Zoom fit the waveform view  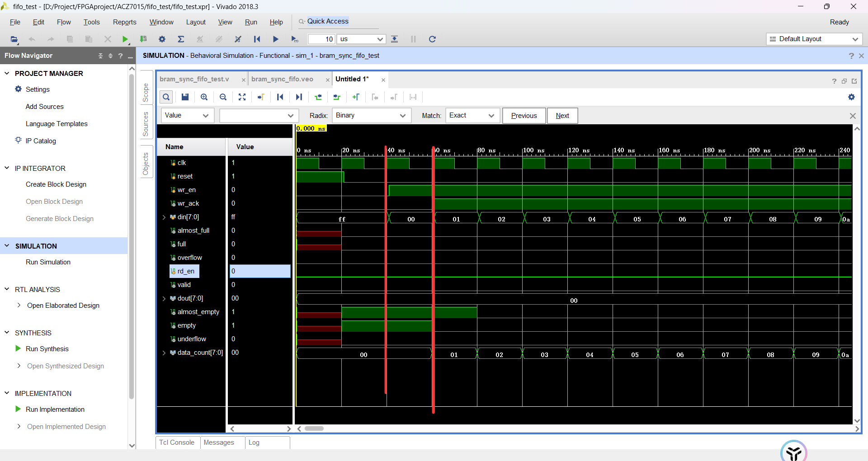pyautogui.click(x=242, y=97)
